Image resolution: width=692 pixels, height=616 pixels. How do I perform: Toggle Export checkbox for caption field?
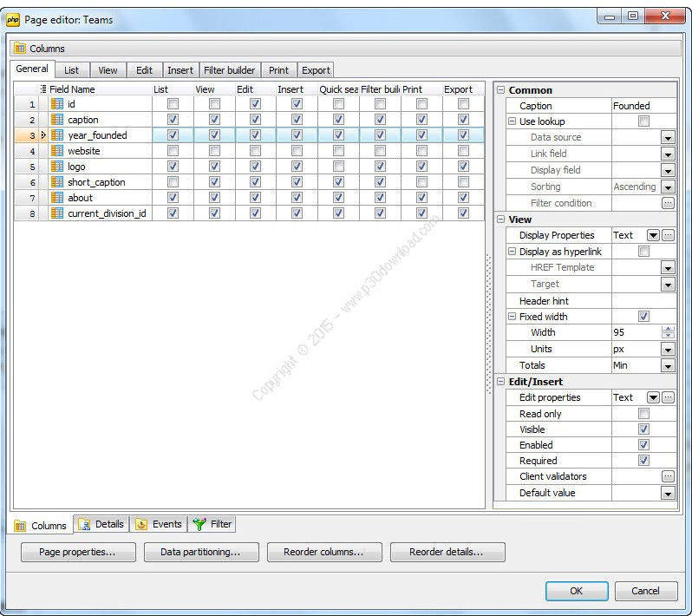click(x=463, y=120)
